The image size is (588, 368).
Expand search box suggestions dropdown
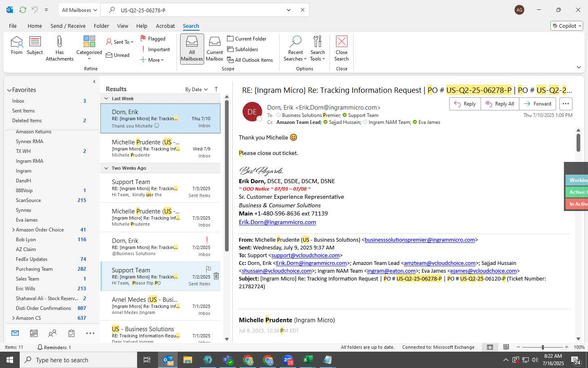point(289,10)
